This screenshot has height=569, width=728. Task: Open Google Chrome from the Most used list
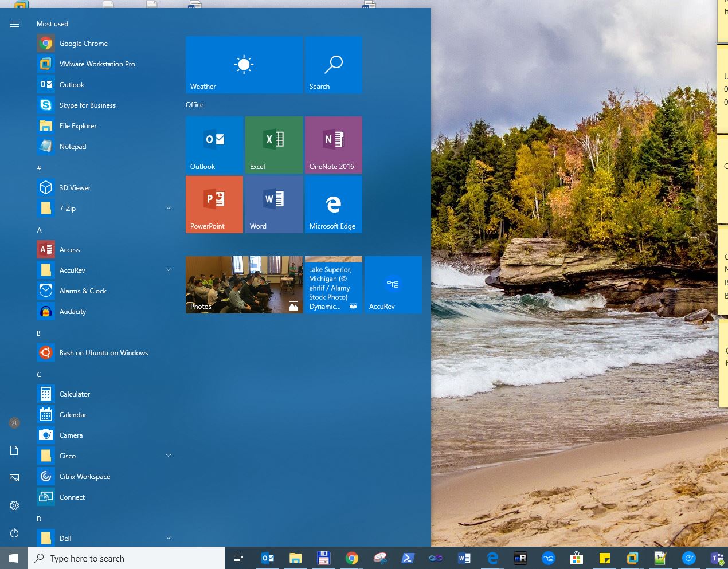tap(104, 44)
